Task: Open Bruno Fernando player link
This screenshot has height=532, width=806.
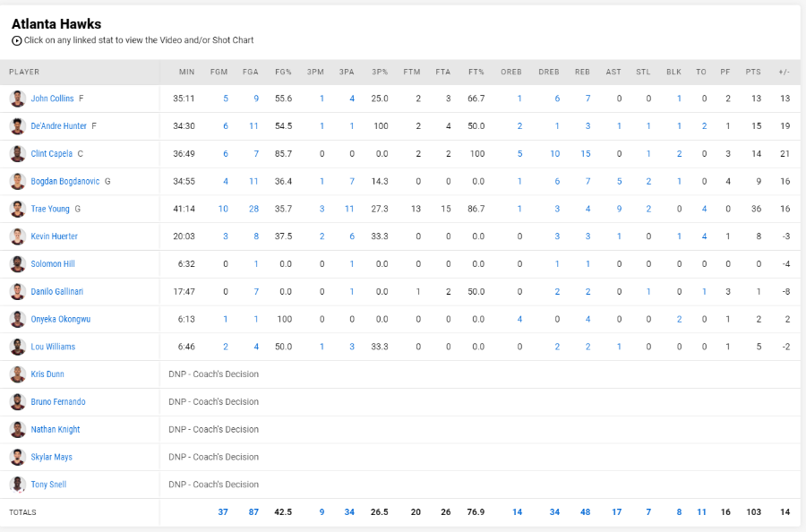Action: [58, 402]
